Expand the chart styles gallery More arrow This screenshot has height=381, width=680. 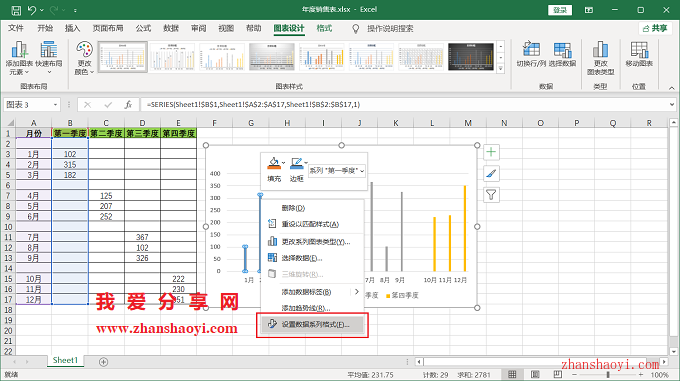tap(500, 68)
